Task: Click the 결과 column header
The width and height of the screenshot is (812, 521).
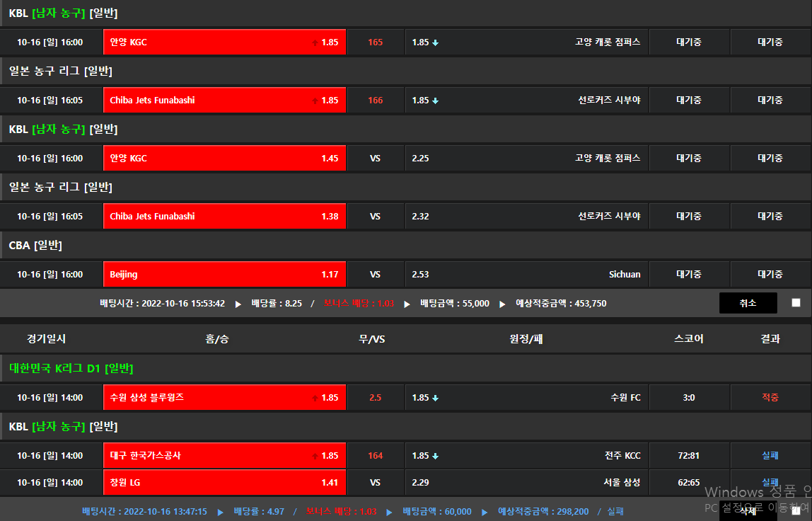Action: [770, 339]
